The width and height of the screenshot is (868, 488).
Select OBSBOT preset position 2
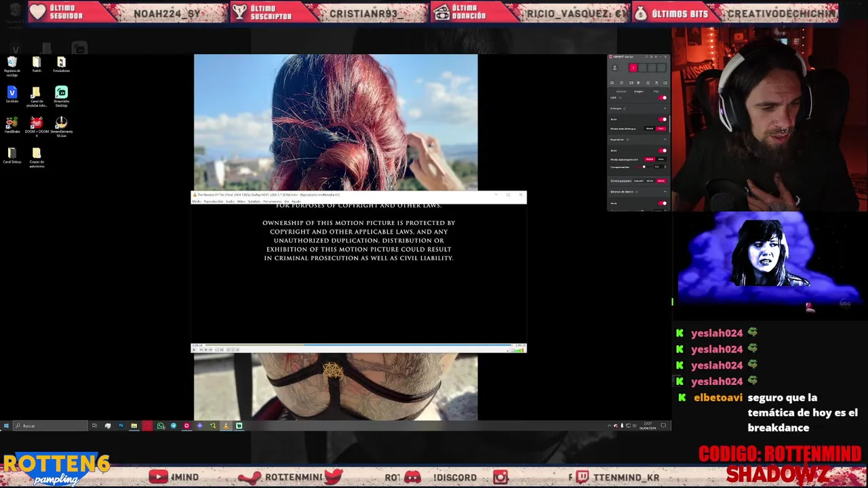(x=643, y=68)
